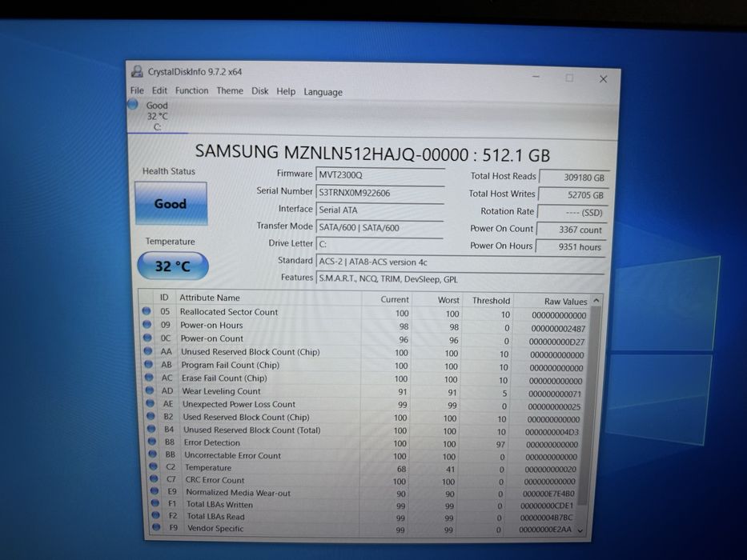Click Power On Count value 3367 count
This screenshot has height=560, width=747.
(x=572, y=230)
